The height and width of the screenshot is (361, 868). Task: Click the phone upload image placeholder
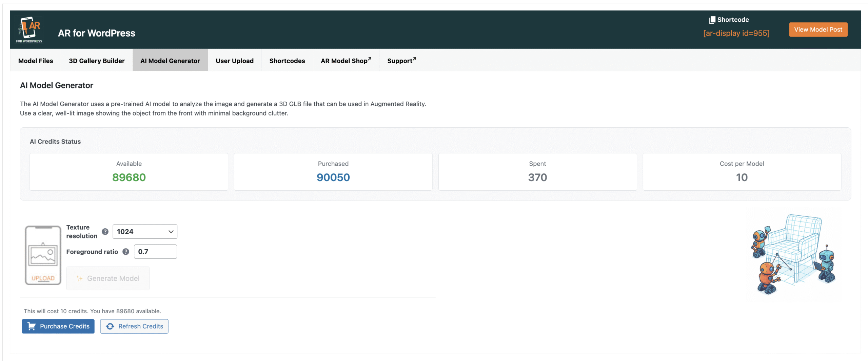click(x=43, y=255)
